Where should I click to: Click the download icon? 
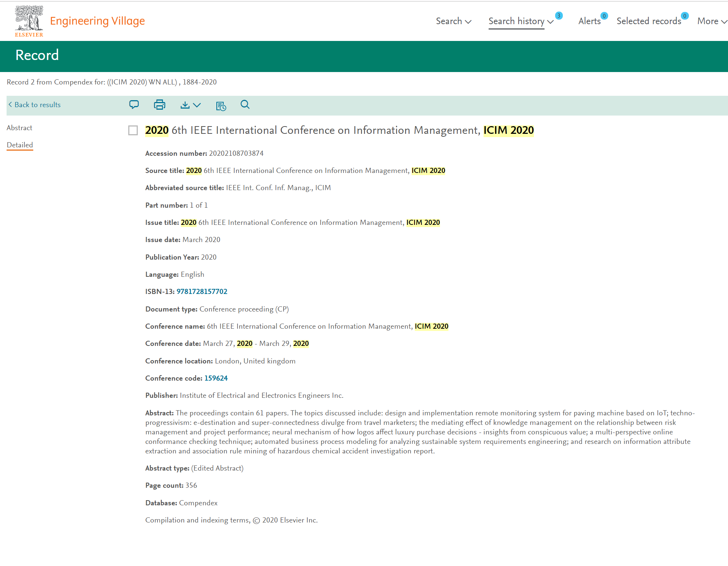coord(185,105)
